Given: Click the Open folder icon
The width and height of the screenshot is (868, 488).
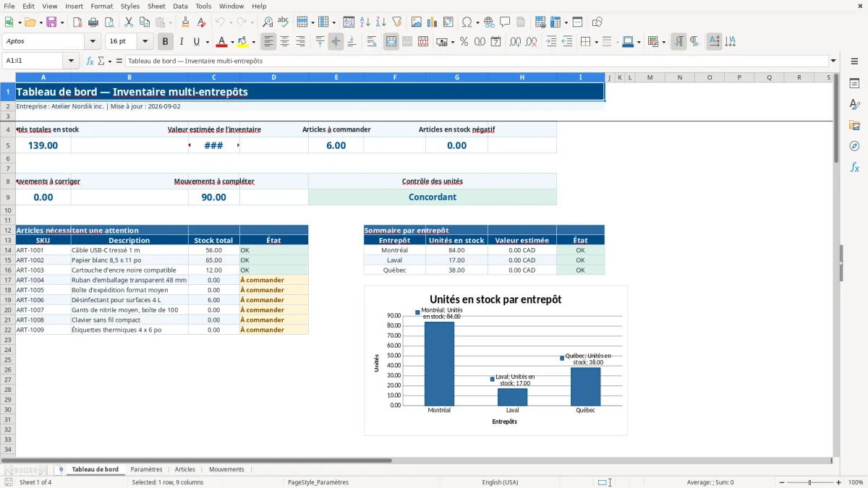Looking at the screenshot, I should (30, 22).
